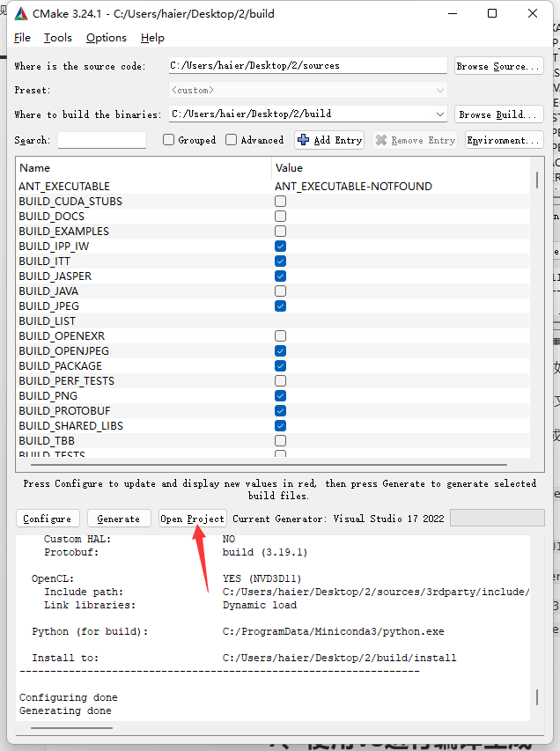Select the ANT_EXECUTABLE row name

pos(64,187)
